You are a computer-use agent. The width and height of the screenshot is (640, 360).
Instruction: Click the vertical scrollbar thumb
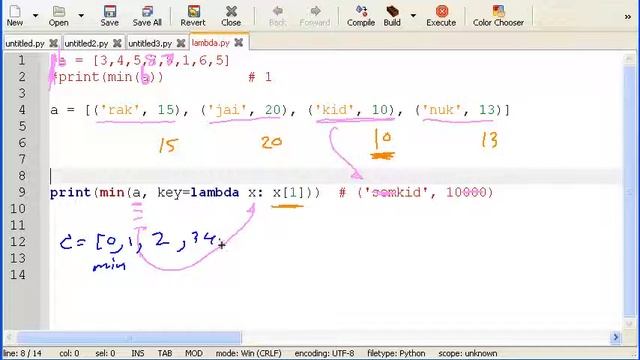click(x=629, y=192)
